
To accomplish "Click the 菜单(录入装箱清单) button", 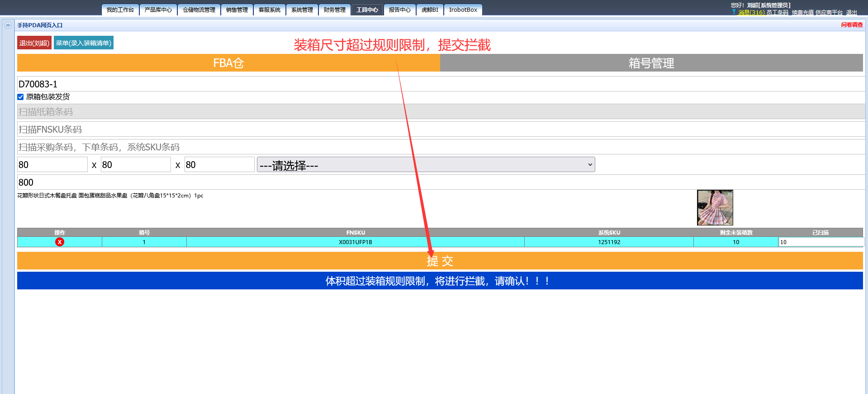I will (84, 43).
